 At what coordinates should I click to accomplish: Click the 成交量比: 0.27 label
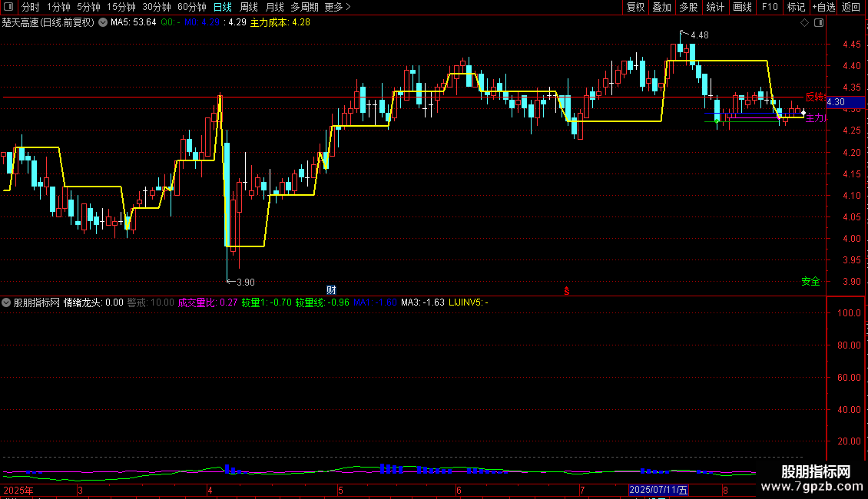coord(207,302)
